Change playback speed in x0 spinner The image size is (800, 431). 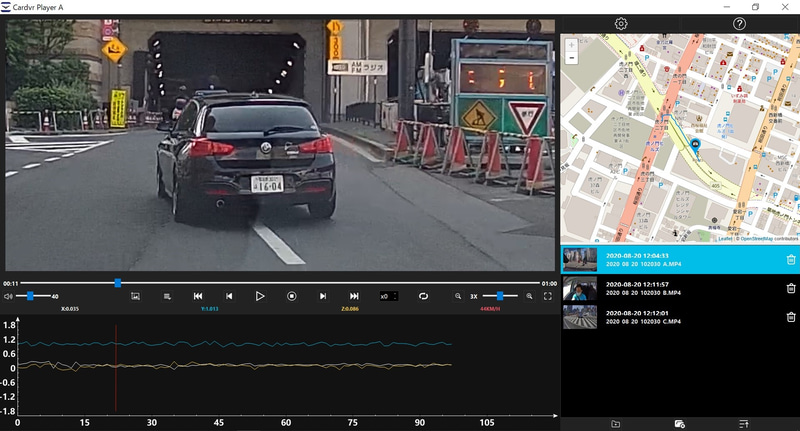[x=389, y=296]
